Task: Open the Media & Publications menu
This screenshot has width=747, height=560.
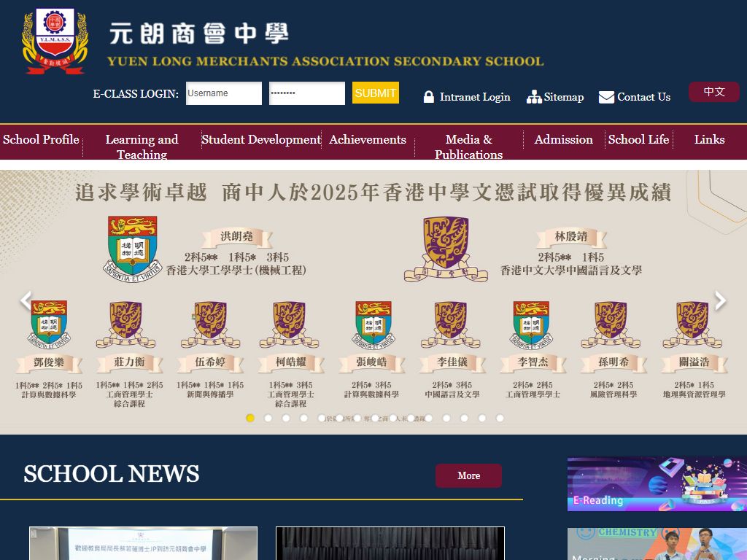Action: (469, 147)
